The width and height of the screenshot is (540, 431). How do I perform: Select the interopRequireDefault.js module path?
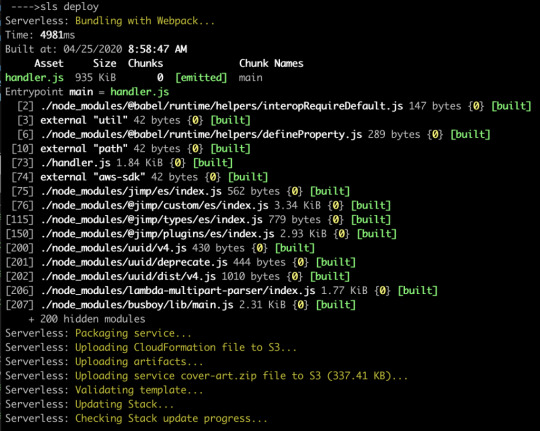221,106
